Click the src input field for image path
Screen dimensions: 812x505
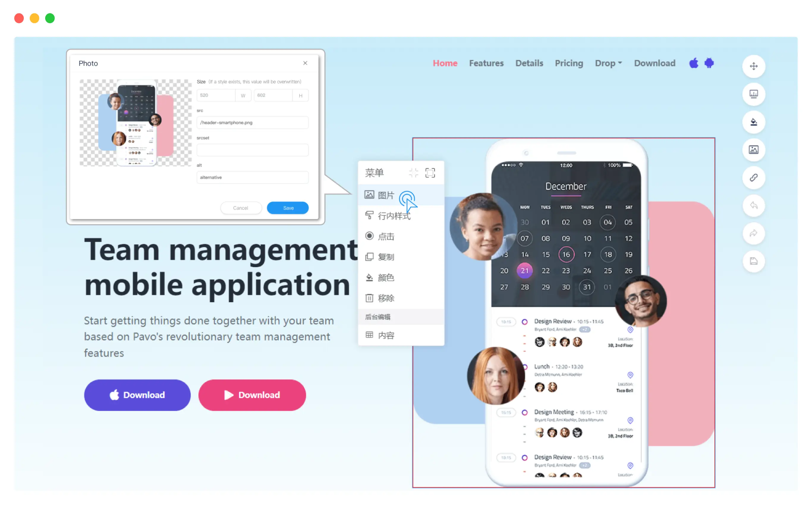point(254,123)
